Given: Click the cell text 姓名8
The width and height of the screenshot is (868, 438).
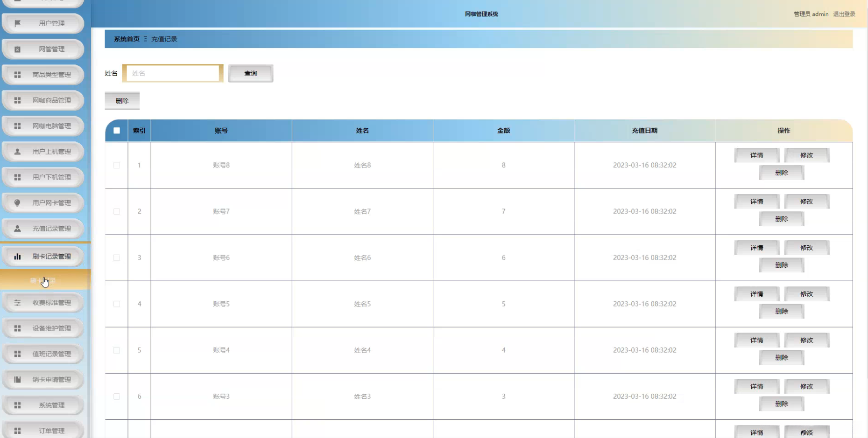Looking at the screenshot, I should [x=362, y=165].
